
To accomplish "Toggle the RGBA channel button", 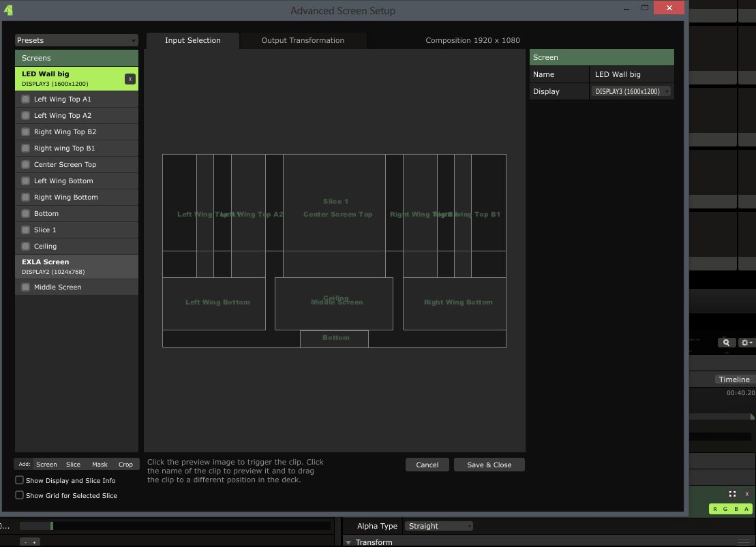I will [x=730, y=509].
